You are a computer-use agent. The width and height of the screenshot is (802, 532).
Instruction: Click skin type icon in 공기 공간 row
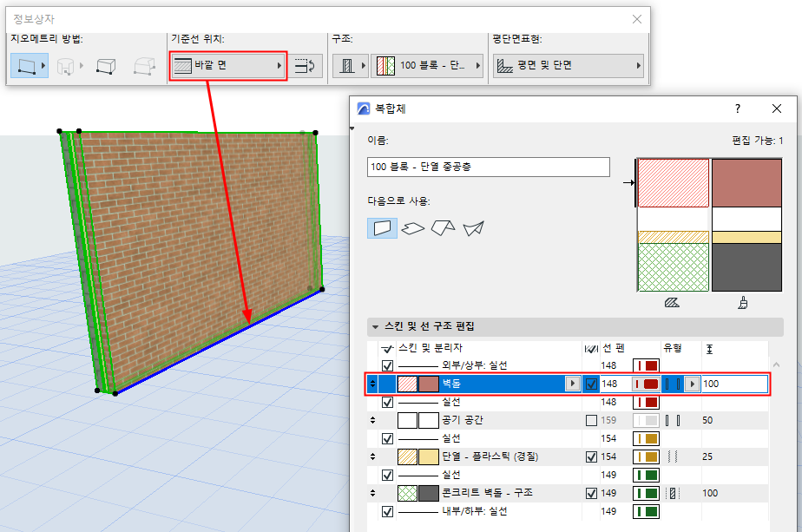(x=673, y=421)
